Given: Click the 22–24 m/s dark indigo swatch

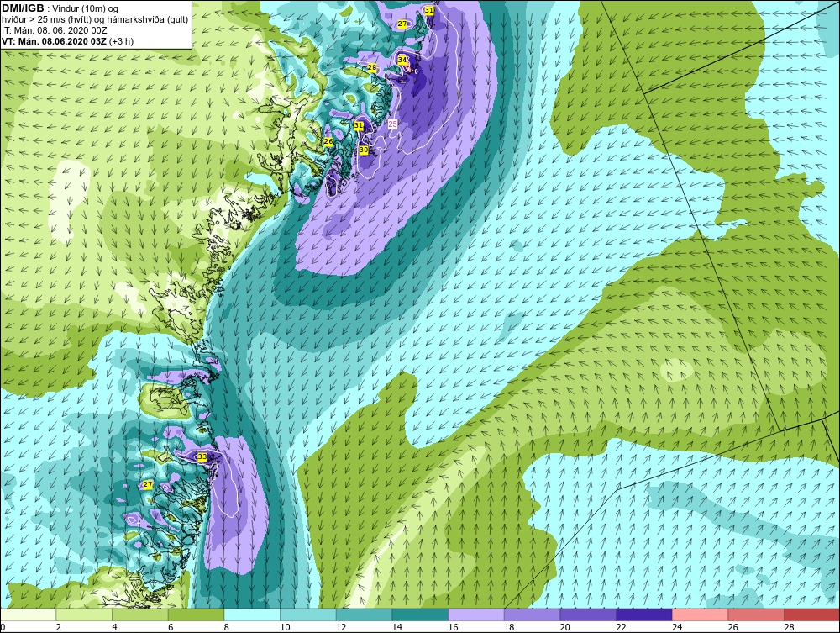Looking at the screenshot, I should (x=644, y=615).
